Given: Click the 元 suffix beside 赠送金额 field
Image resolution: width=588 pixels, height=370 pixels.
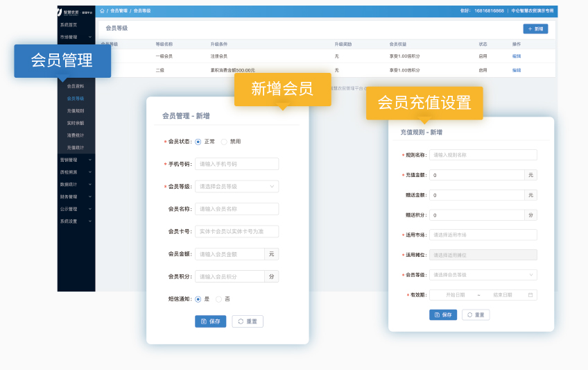Looking at the screenshot, I should point(530,195).
